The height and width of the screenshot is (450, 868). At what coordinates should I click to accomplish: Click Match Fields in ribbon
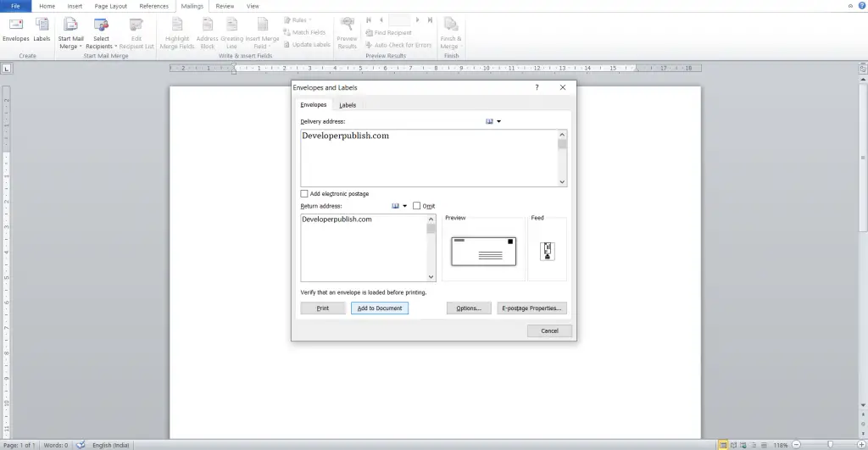(304, 32)
